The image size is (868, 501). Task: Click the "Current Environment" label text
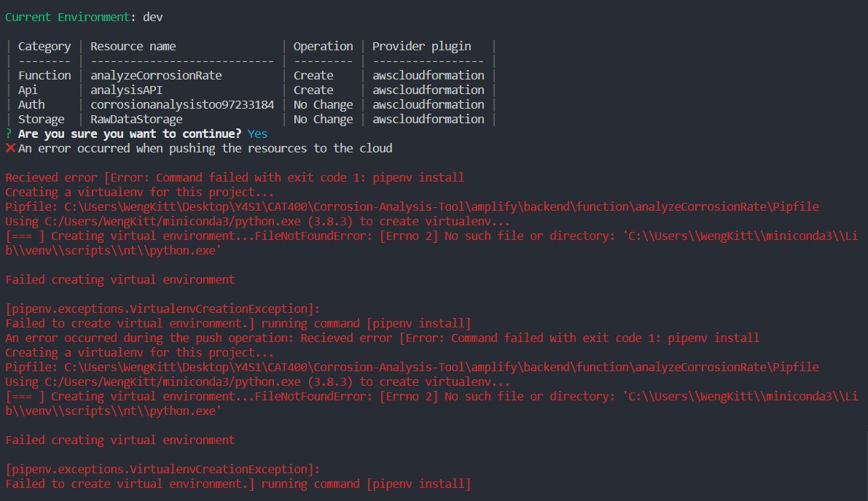(68, 18)
